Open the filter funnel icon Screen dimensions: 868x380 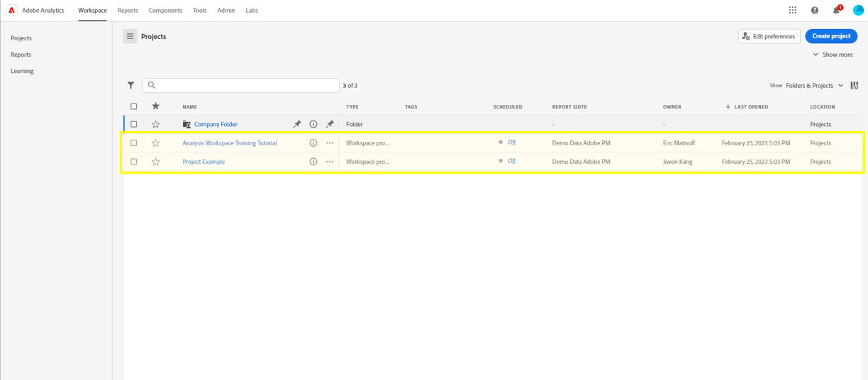coord(130,85)
